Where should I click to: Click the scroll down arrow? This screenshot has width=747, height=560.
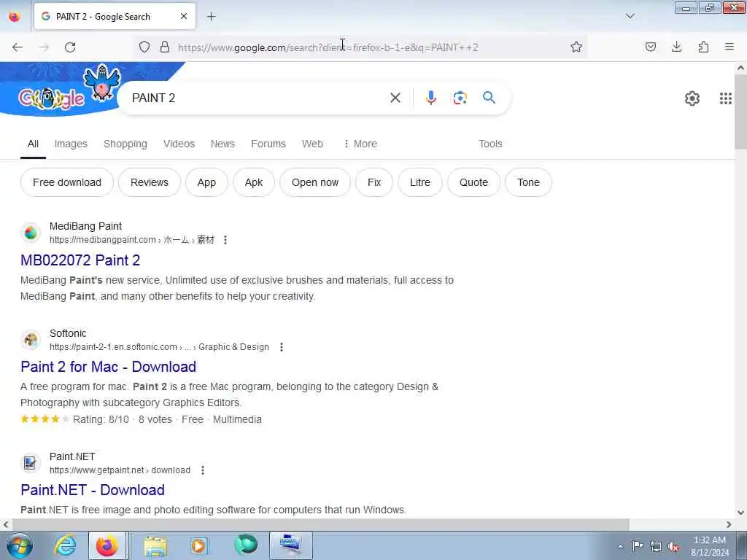tap(740, 513)
